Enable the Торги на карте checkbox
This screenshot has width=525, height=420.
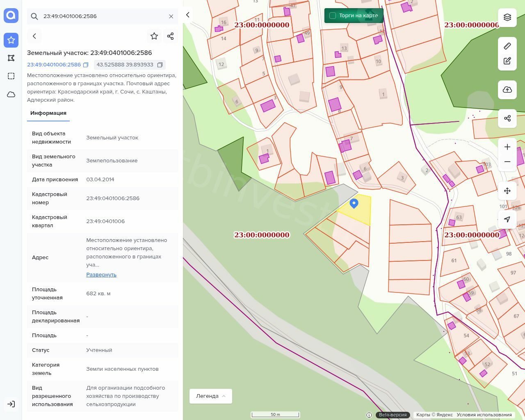[x=333, y=16]
